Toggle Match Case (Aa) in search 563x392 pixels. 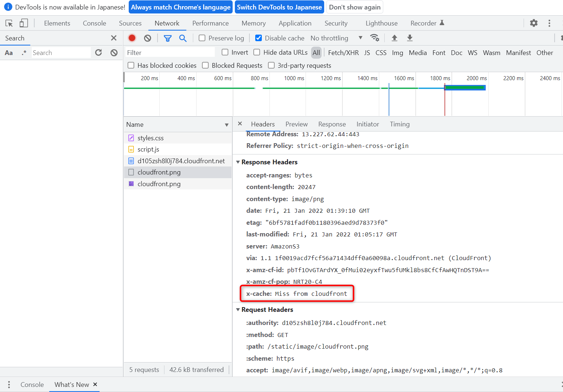9,53
